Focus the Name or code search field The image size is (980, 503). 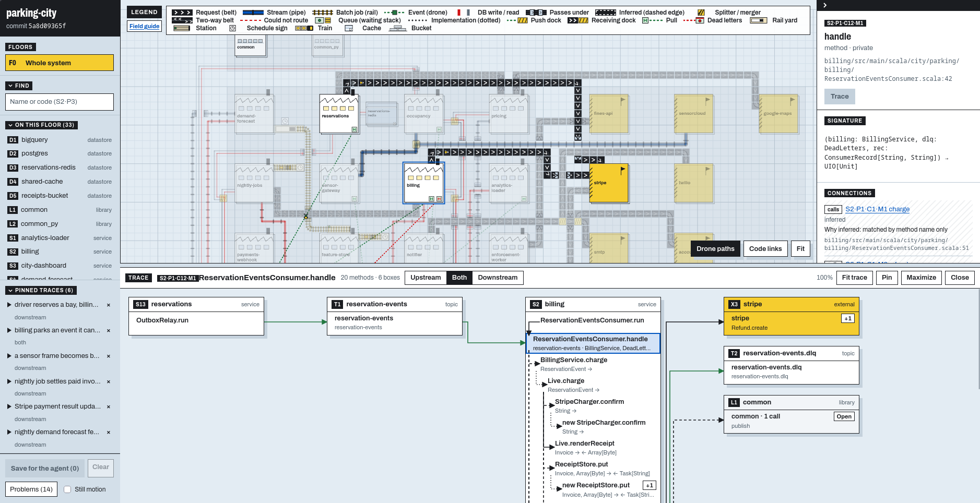pos(60,102)
